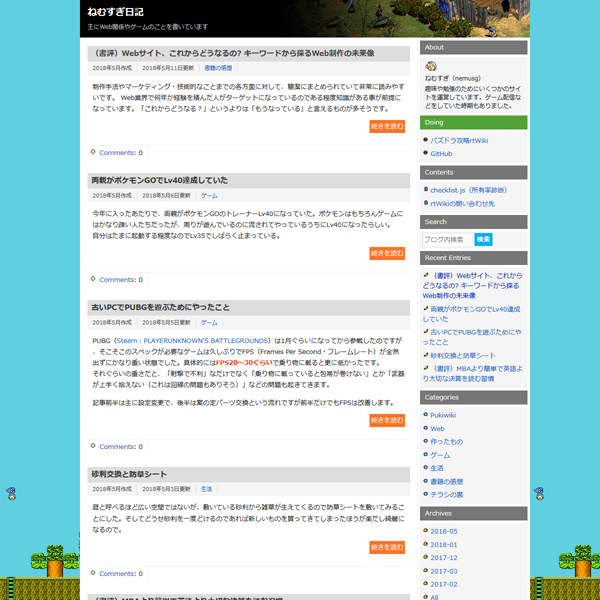The image size is (600, 600).
Task: Select the ゲーム category in sidebar
Action: [440, 454]
